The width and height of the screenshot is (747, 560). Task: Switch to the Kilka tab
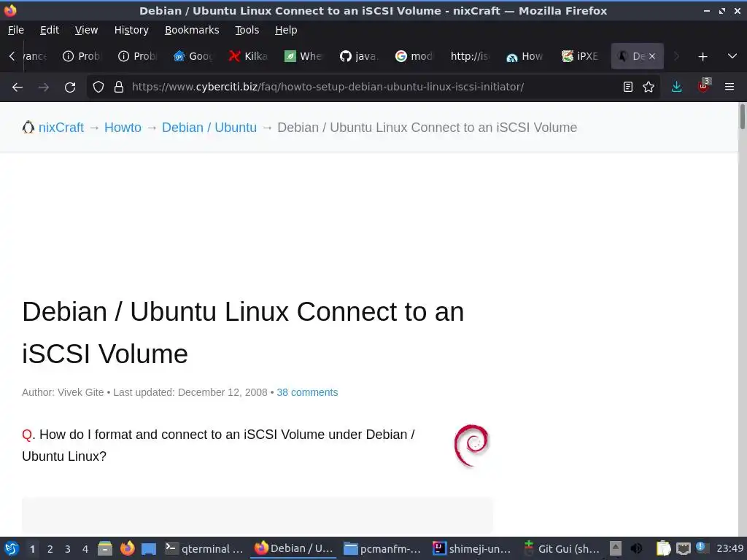pyautogui.click(x=248, y=56)
